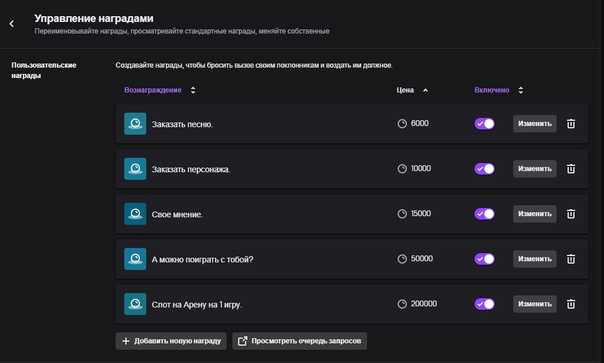Sort rewards by 'Цена' column arrow
The height and width of the screenshot is (363, 604).
point(425,91)
